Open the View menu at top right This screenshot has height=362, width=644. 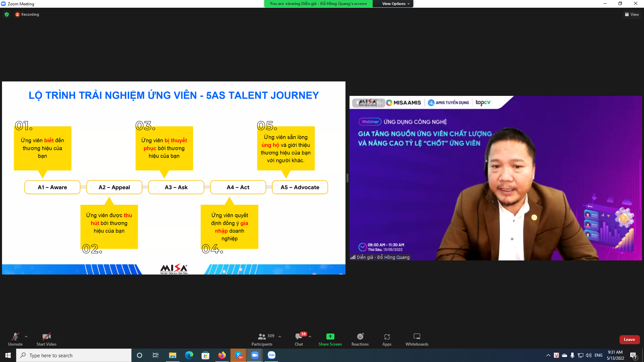point(632,14)
